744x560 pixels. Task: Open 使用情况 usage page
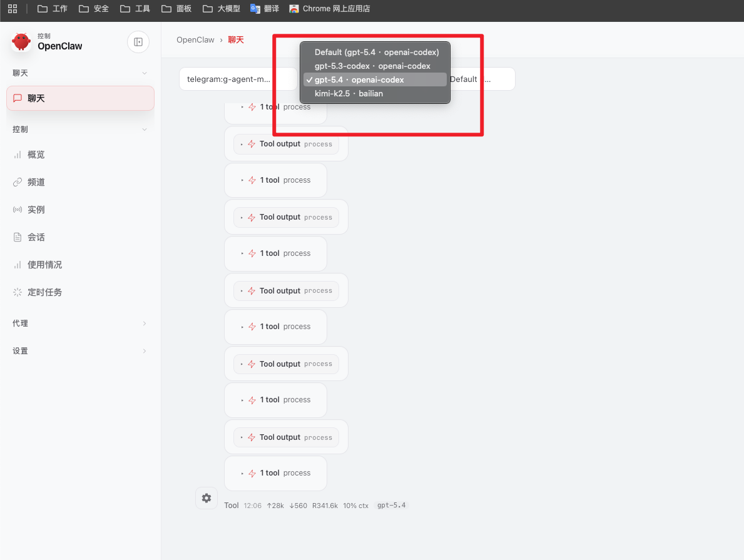[x=44, y=265]
